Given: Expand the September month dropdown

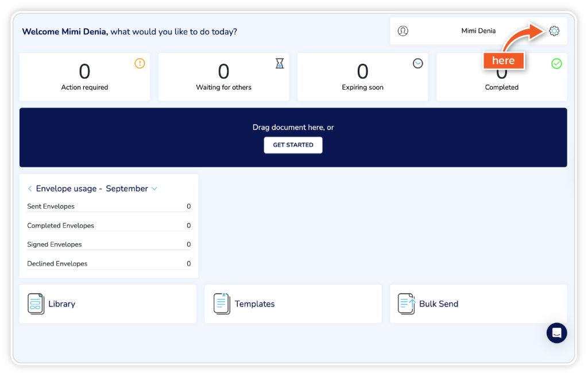Looking at the screenshot, I should coord(154,189).
